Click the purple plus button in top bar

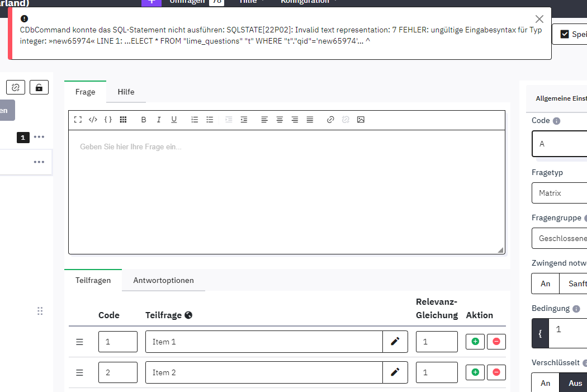[x=152, y=2]
